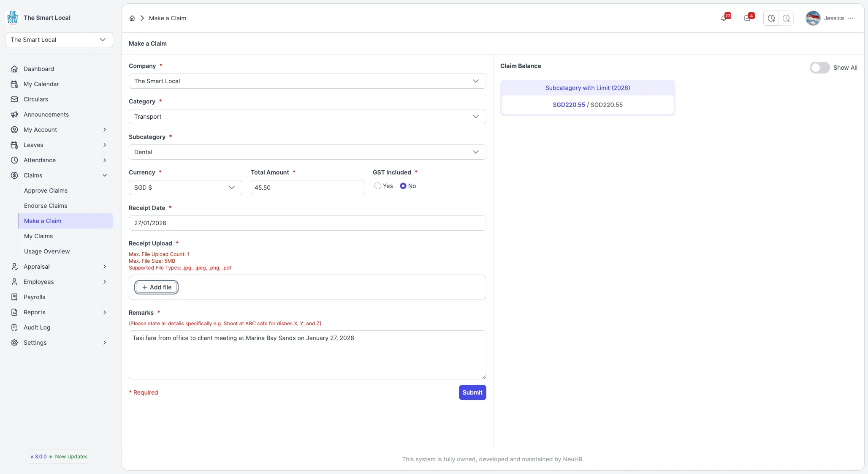Expand the Settings submenu chevron

tap(105, 343)
